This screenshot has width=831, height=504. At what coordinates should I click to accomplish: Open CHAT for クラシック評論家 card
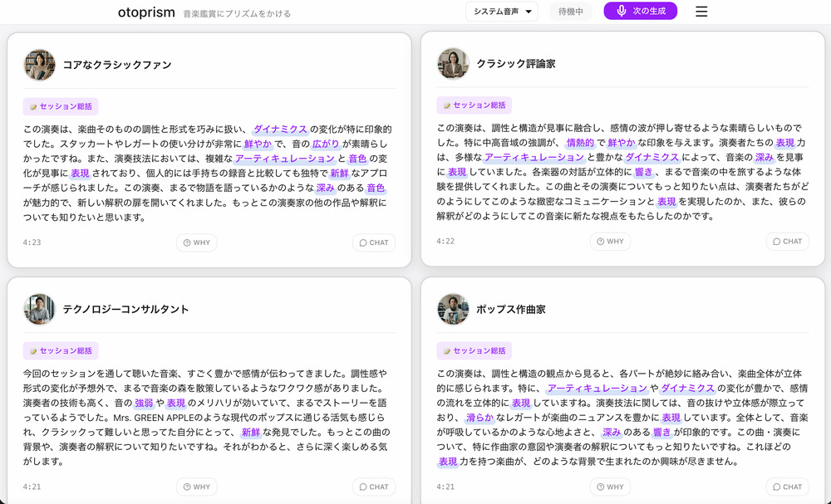pos(787,242)
